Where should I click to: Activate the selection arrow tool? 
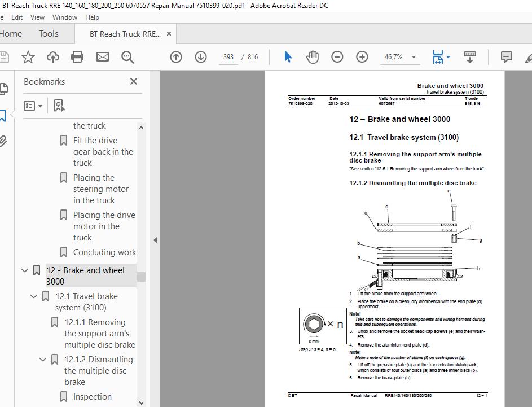288,57
